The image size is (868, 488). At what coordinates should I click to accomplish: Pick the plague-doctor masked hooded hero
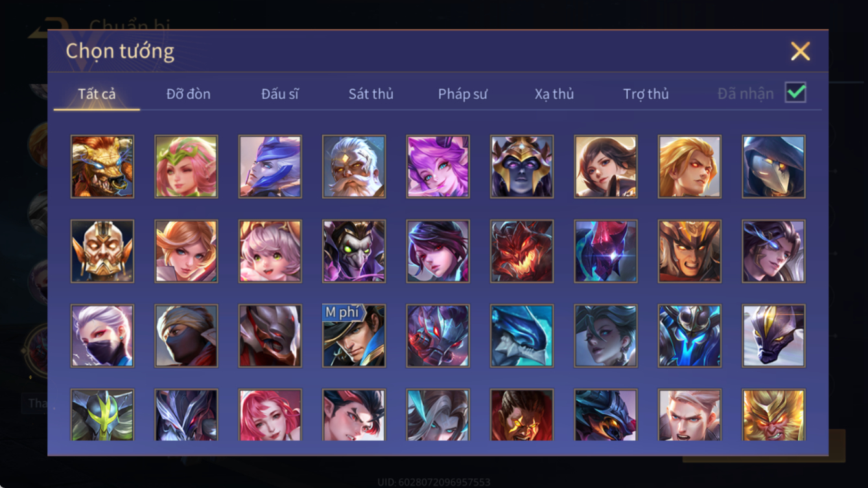point(773,167)
